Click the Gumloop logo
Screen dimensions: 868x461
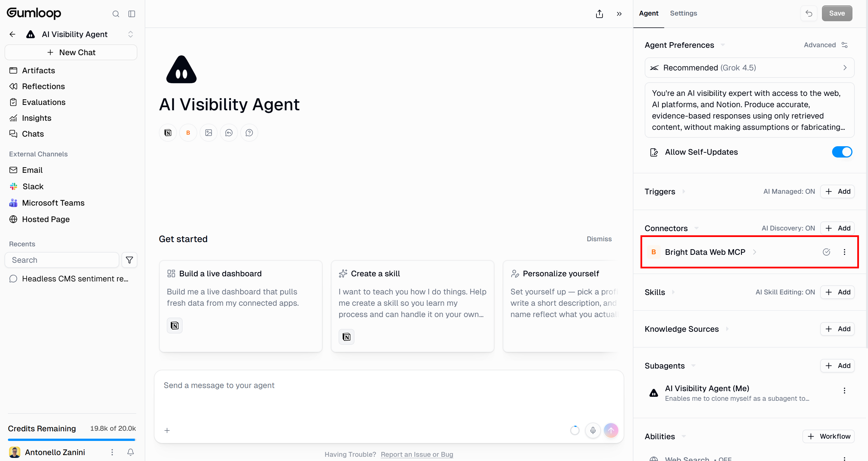pyautogui.click(x=34, y=13)
